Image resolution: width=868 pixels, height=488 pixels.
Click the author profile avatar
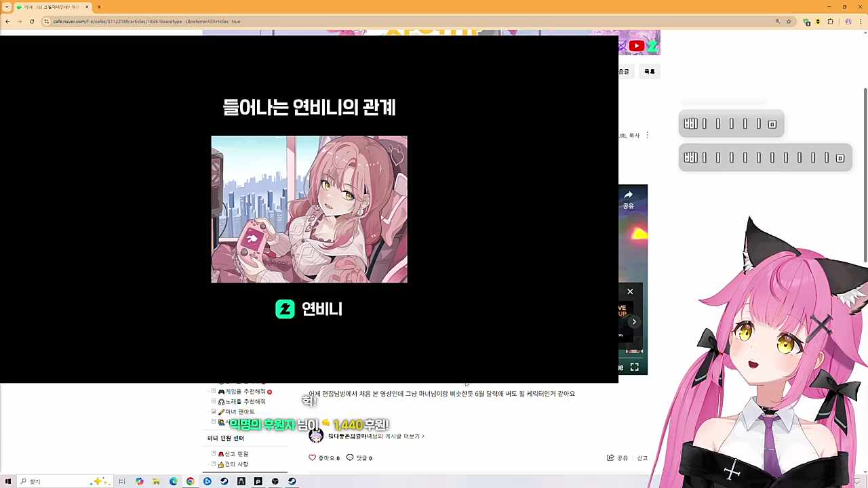[x=316, y=436]
